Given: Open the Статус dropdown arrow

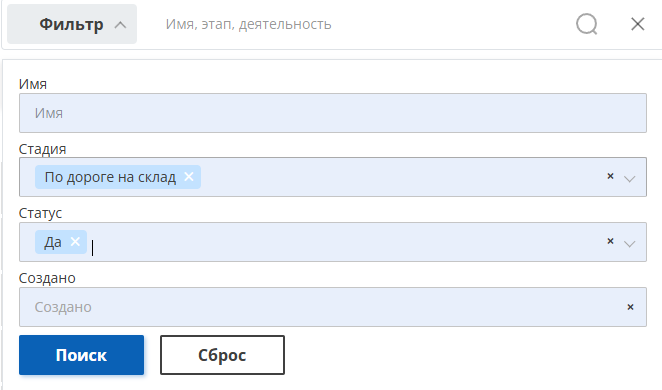Looking at the screenshot, I should pyautogui.click(x=629, y=244).
